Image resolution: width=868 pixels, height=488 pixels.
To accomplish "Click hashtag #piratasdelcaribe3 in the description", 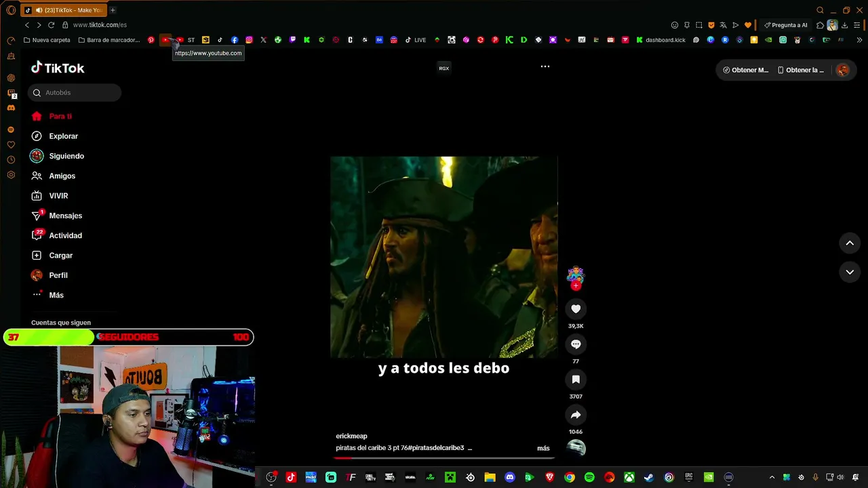I will [x=436, y=448].
